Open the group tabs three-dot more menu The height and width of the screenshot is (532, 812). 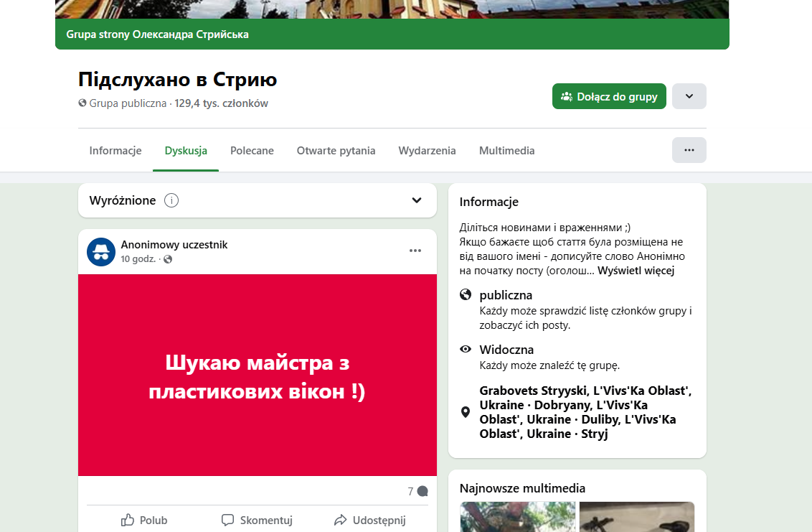[689, 150]
